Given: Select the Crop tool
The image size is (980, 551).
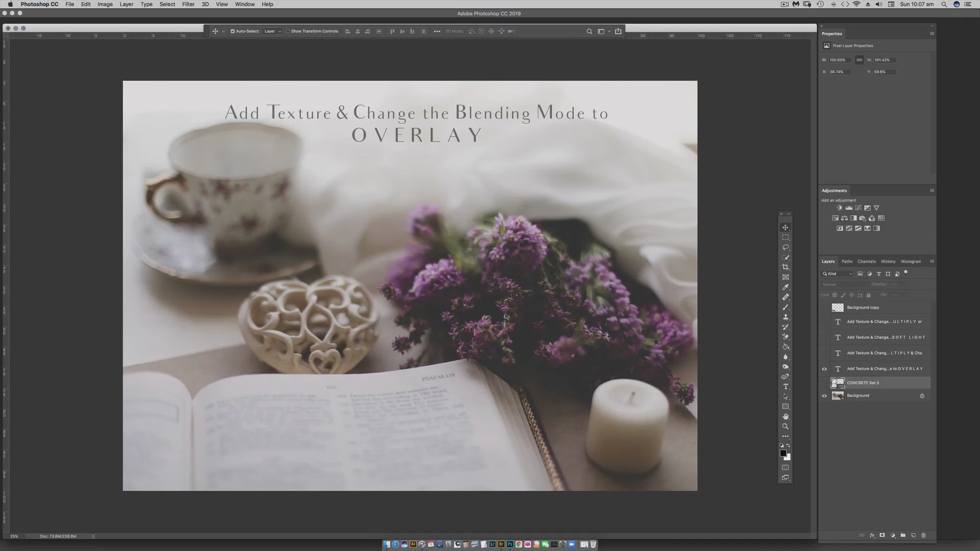Looking at the screenshot, I should (786, 267).
